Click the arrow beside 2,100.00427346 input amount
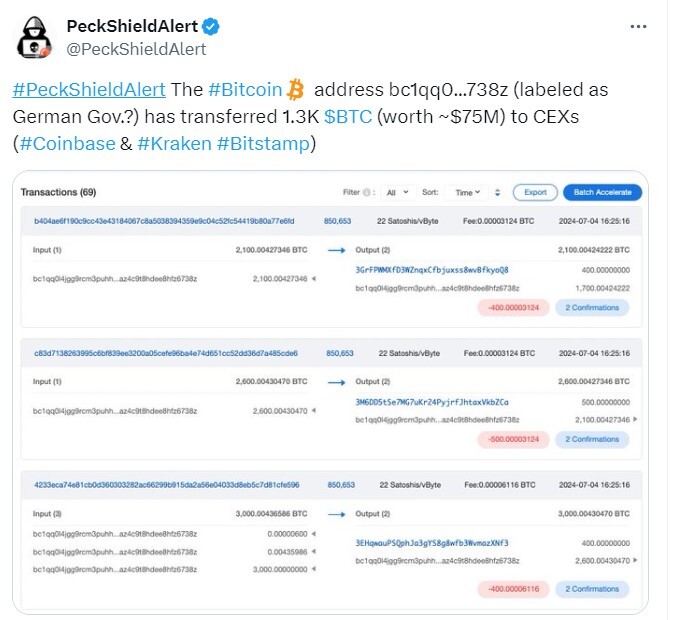This screenshot has width=680, height=620. 314,279
